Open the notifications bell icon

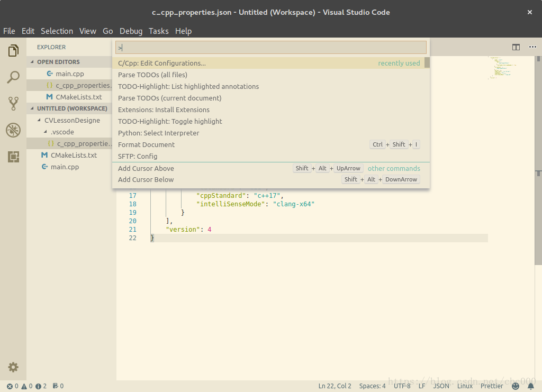530,386
